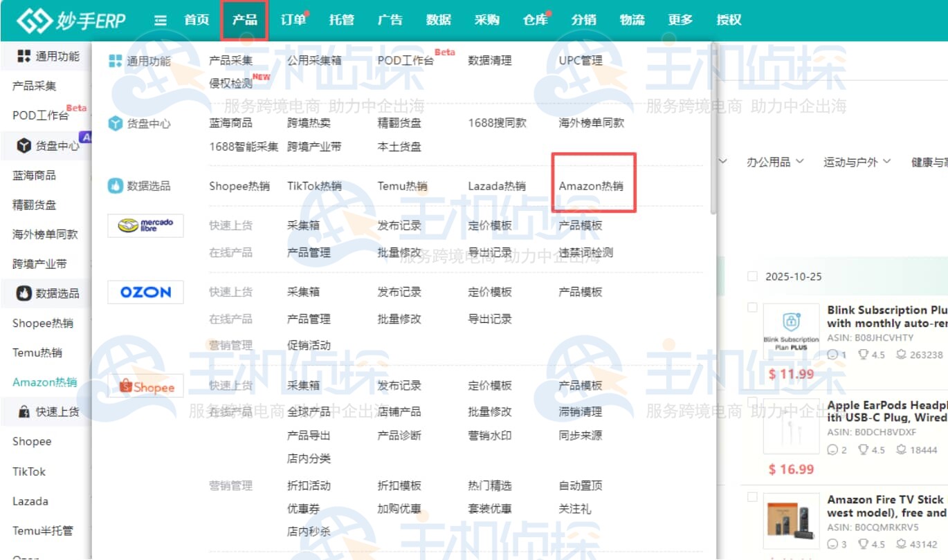
Task: Click the OZON marketplace icon
Action: 145,292
